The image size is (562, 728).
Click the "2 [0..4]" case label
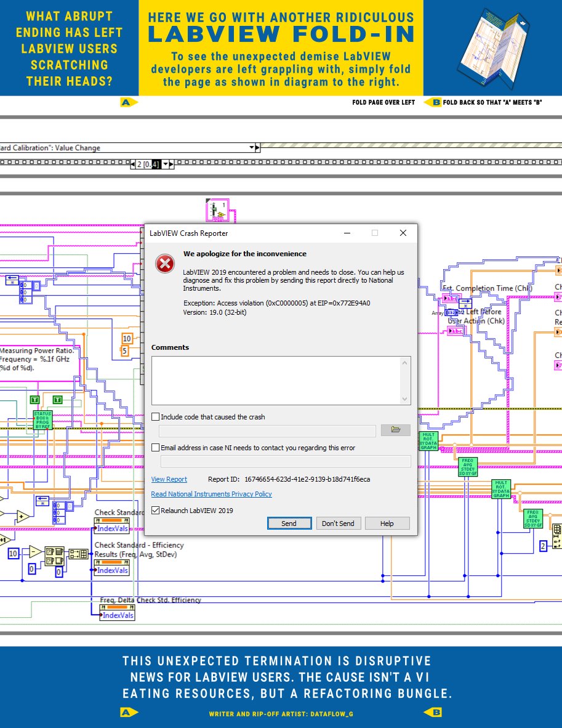click(x=149, y=164)
